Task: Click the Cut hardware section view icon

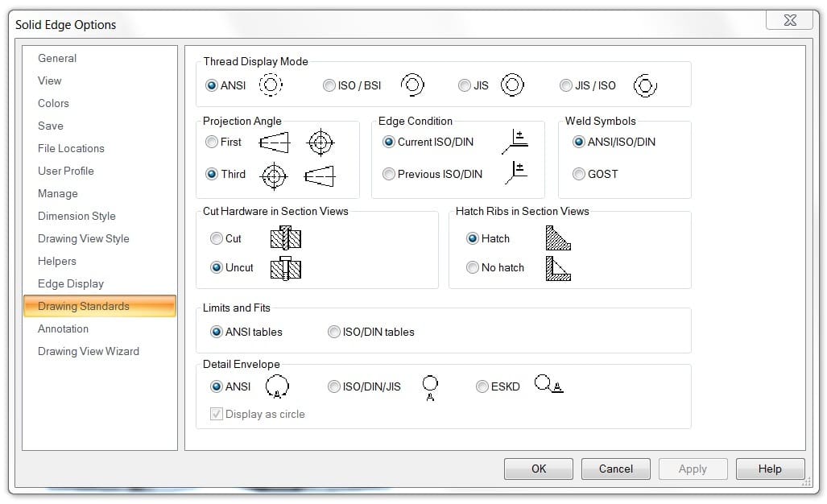Action: 285,238
